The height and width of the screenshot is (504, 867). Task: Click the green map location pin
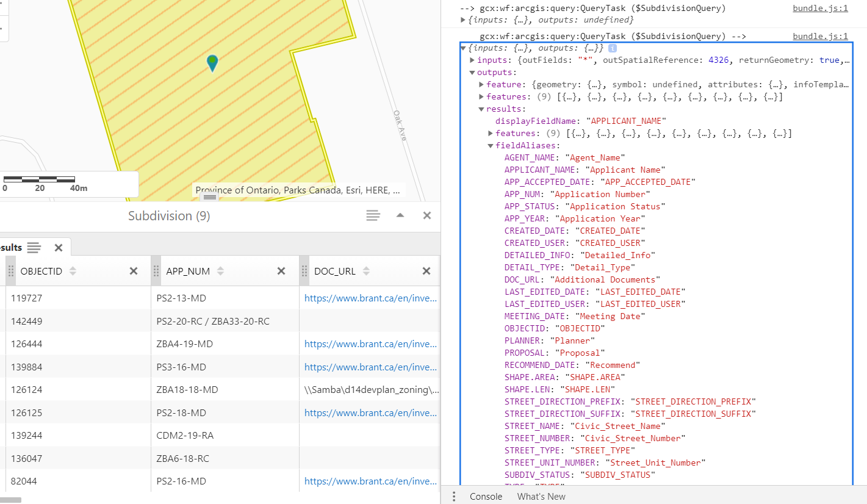pos(212,63)
